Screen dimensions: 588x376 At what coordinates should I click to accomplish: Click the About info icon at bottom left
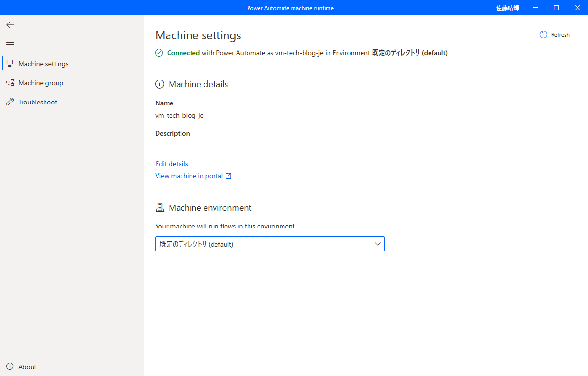pyautogui.click(x=10, y=367)
